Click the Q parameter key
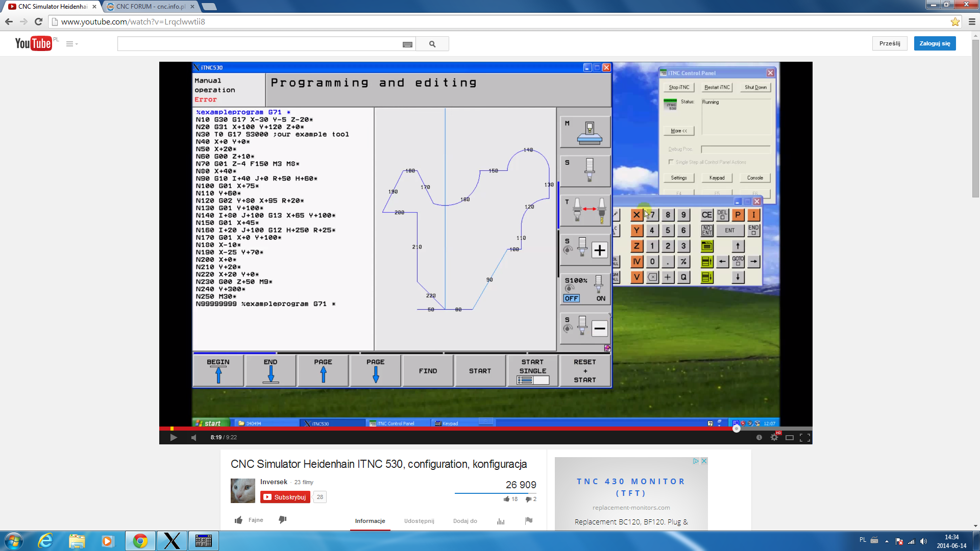The width and height of the screenshot is (980, 551). [x=683, y=278]
